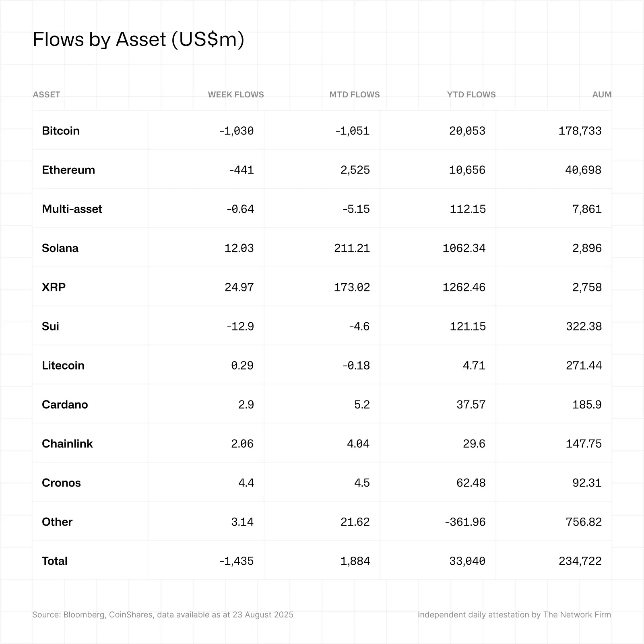Click the Cronos asset name
Image resolution: width=644 pixels, height=644 pixels.
click(61, 483)
